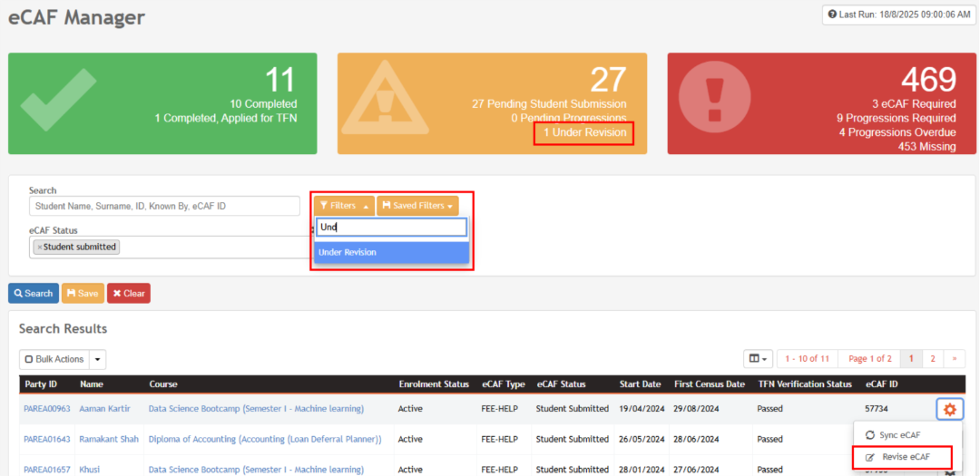The image size is (980, 476).
Task: Select results page 1
Action: 911,358
